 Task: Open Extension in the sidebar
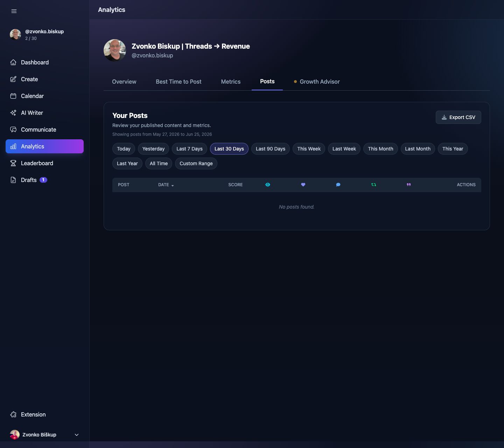pos(44,414)
